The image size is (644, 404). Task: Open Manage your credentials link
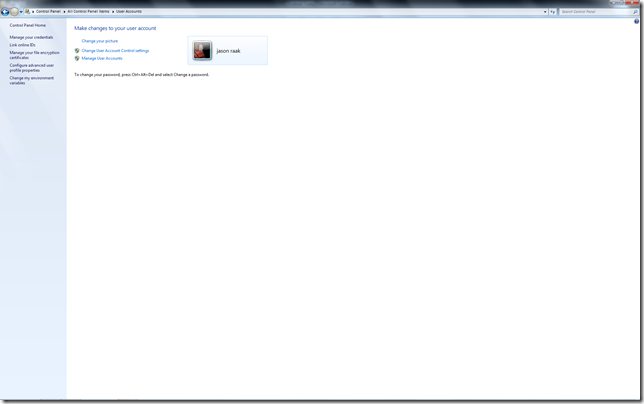pyautogui.click(x=31, y=37)
